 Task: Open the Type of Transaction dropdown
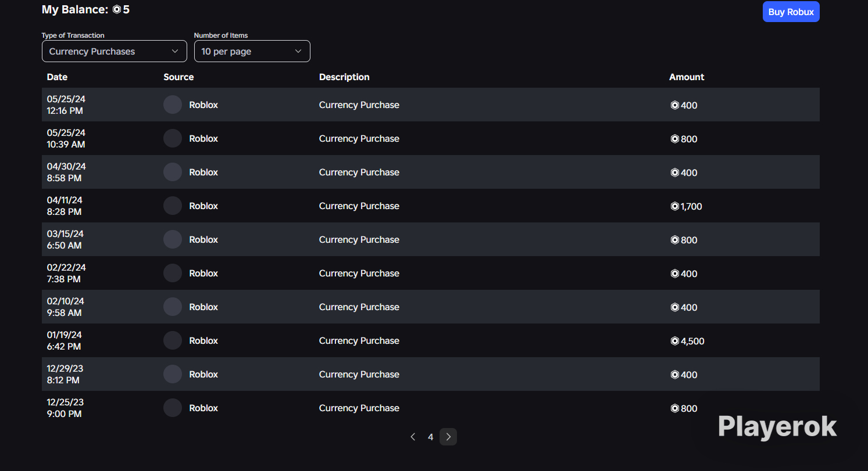[115, 51]
